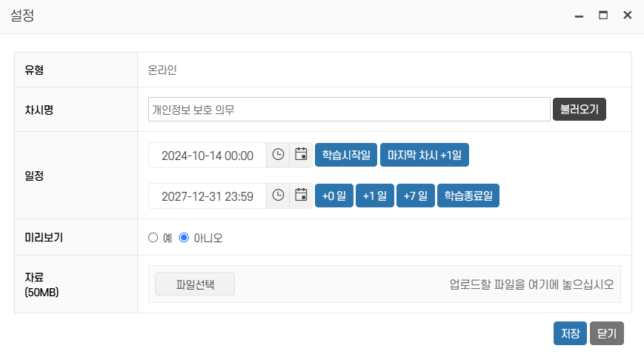Maximize the 설정 dialog window

pos(603,16)
